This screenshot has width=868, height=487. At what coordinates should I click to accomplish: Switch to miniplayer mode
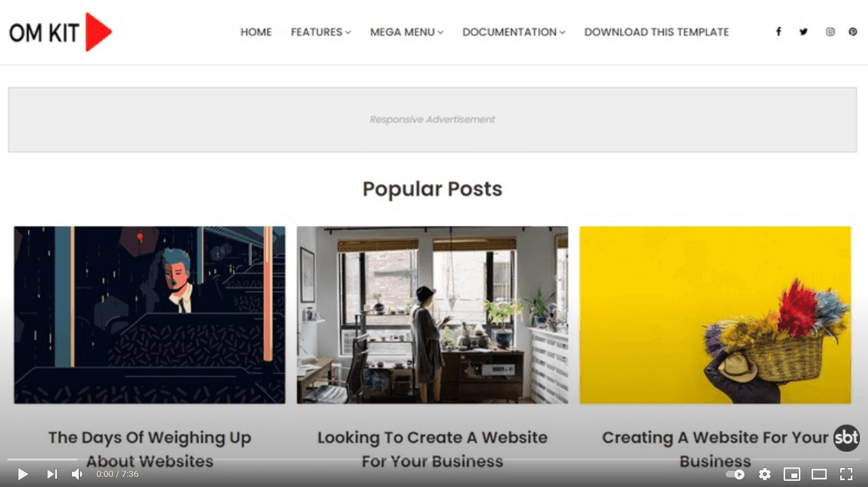[x=792, y=474]
